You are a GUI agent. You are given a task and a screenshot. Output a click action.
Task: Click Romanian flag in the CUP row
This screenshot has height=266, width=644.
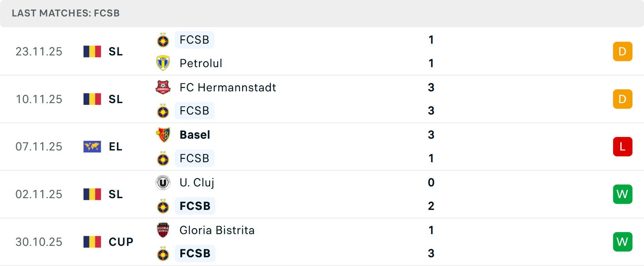[92, 242]
